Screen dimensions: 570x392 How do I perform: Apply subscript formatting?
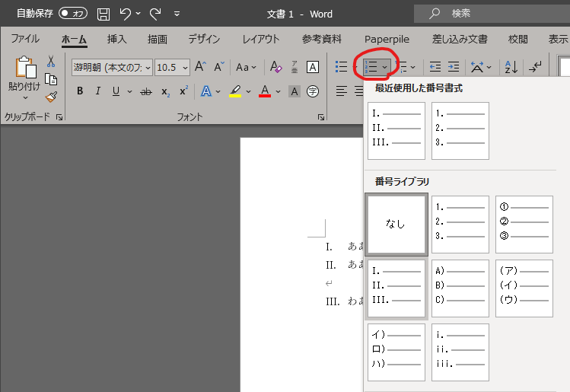click(165, 91)
